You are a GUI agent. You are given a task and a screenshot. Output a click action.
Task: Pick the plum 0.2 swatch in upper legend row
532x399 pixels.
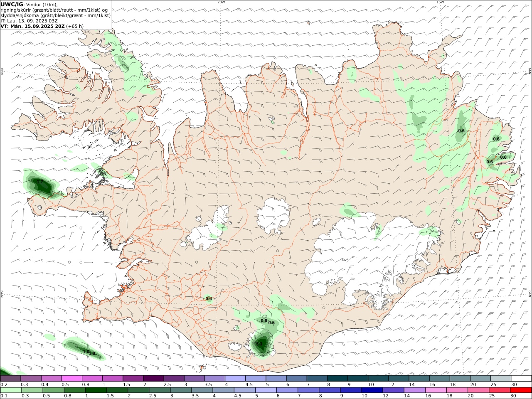click(x=10, y=379)
